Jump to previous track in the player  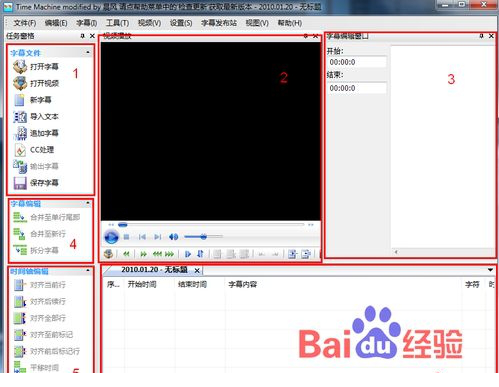point(142,237)
